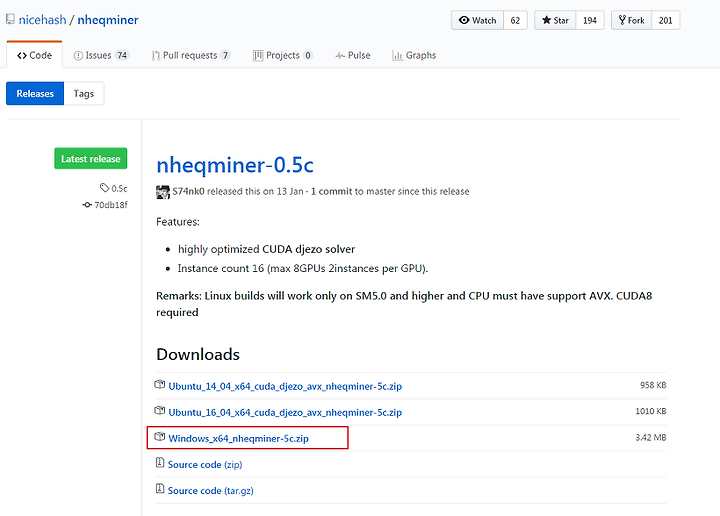Click the 'Instance count 16' bullet text
This screenshot has width=720, height=516.
pyautogui.click(x=303, y=269)
